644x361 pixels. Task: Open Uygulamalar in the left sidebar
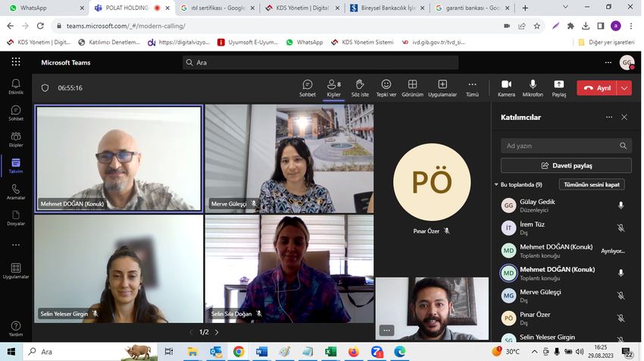[x=16, y=271]
